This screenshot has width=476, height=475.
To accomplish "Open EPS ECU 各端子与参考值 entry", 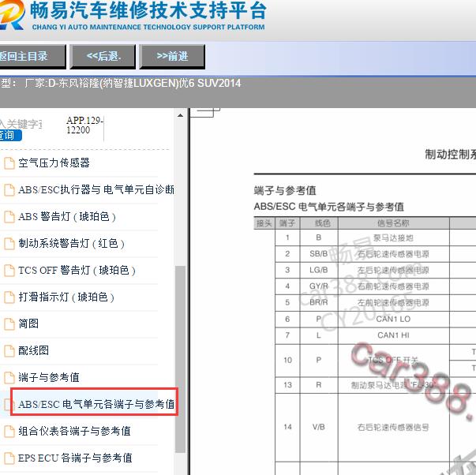I will click(x=75, y=458).
